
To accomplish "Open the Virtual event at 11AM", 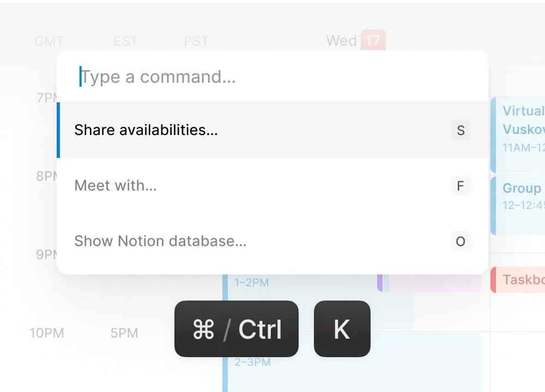I will tap(518, 134).
